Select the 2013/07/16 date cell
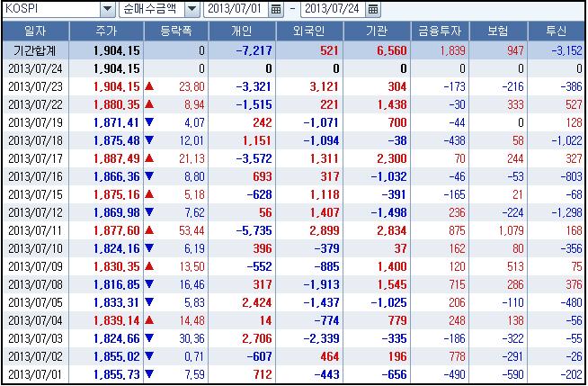 tap(36, 176)
